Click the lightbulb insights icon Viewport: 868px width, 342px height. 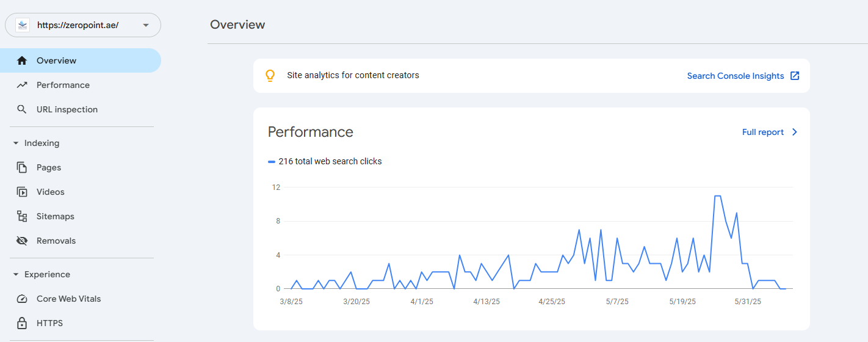270,76
